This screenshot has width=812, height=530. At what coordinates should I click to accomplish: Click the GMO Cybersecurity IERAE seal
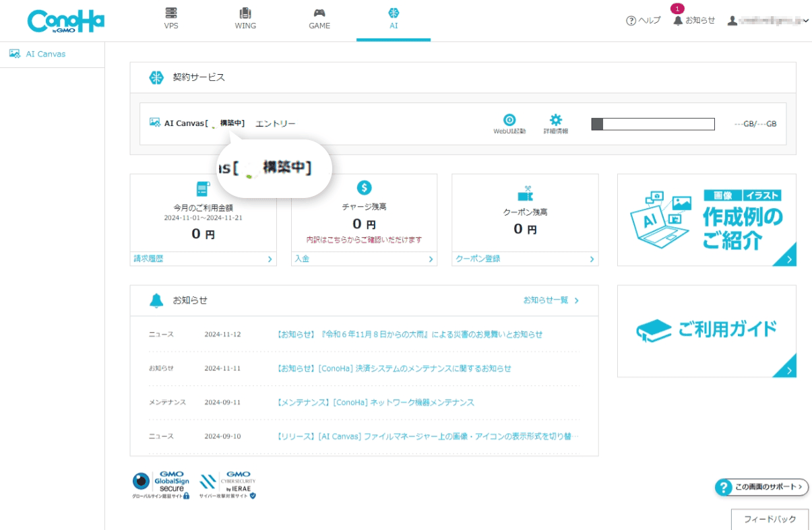tap(228, 485)
